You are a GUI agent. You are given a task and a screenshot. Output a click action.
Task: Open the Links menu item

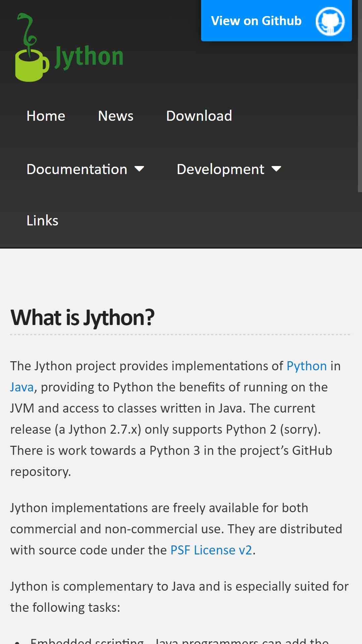[42, 221]
